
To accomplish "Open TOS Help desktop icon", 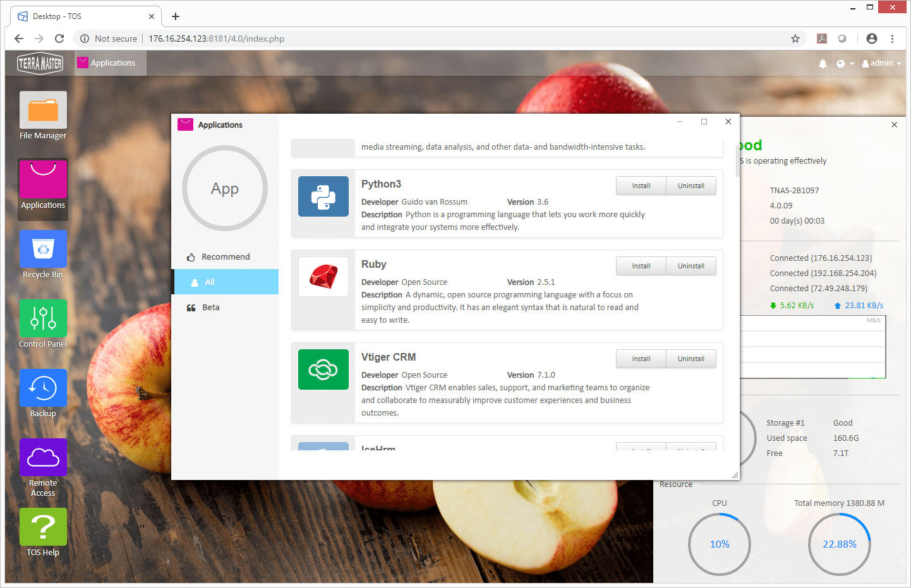I will 43,533.
